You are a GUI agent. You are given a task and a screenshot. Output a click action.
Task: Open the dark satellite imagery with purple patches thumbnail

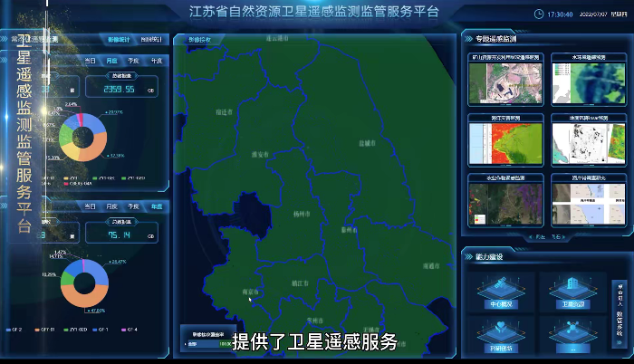pos(505,200)
